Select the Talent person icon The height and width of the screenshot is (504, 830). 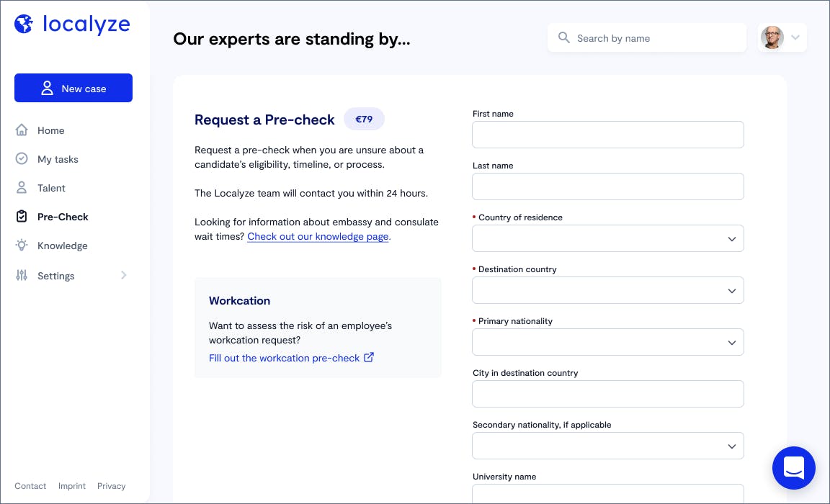coord(22,188)
